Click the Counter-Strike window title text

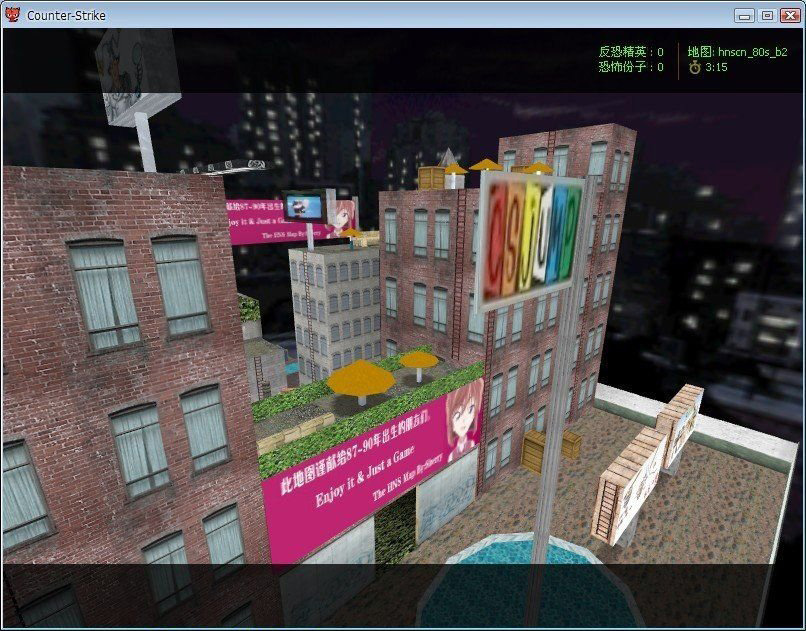66,15
